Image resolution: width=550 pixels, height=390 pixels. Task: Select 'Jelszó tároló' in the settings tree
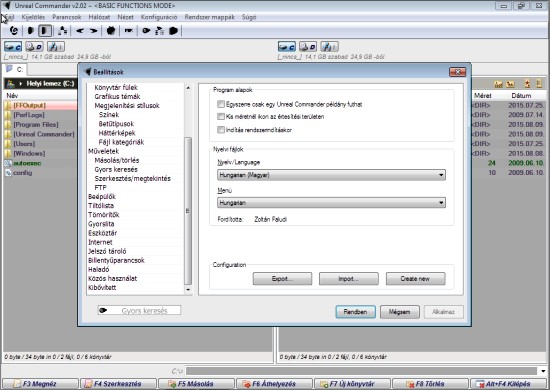(107, 251)
